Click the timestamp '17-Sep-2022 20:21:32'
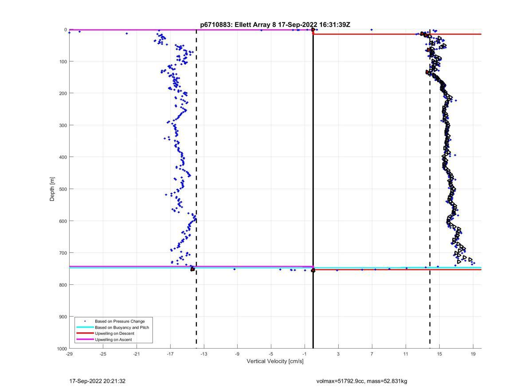Viewport: 532px width, 392px height. 98,381
